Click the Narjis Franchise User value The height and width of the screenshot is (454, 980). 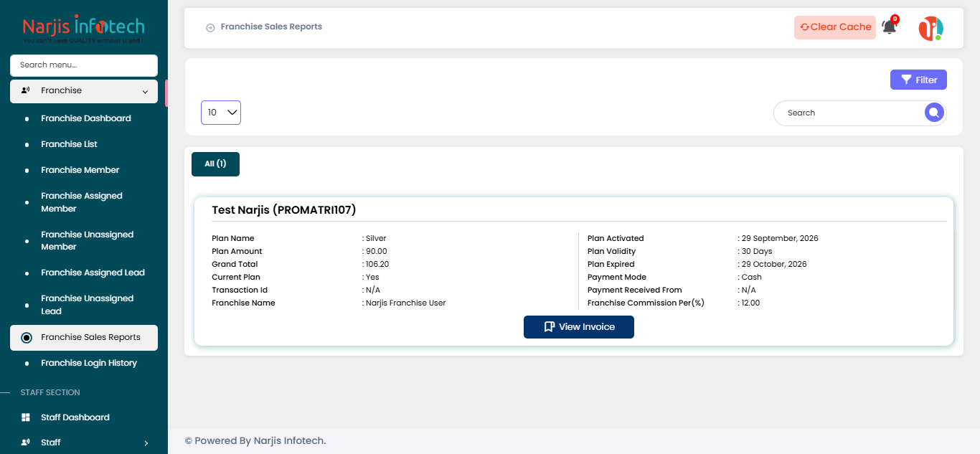(405, 303)
